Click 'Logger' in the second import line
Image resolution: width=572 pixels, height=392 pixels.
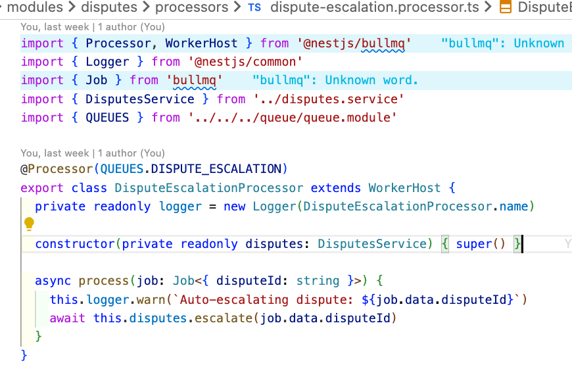(x=107, y=62)
